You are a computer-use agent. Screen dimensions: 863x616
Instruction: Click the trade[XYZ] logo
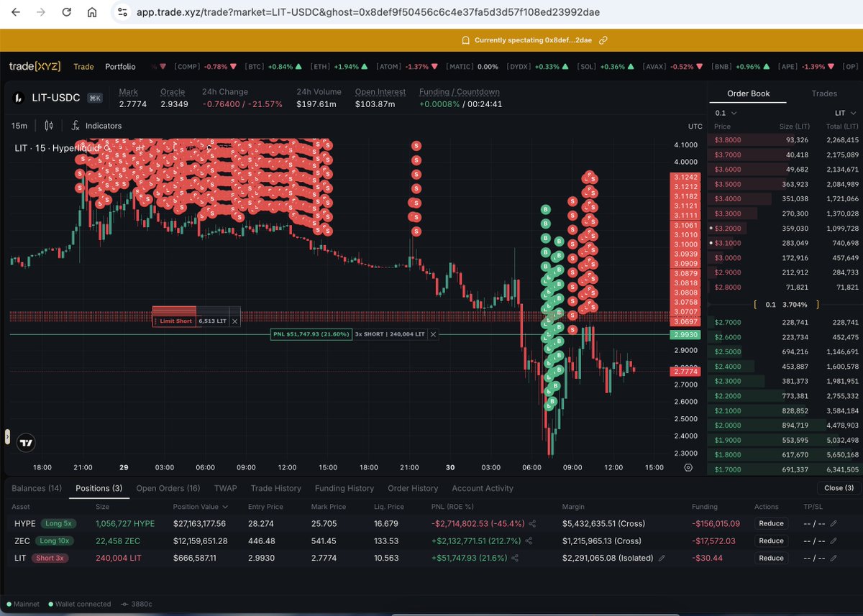click(x=35, y=67)
